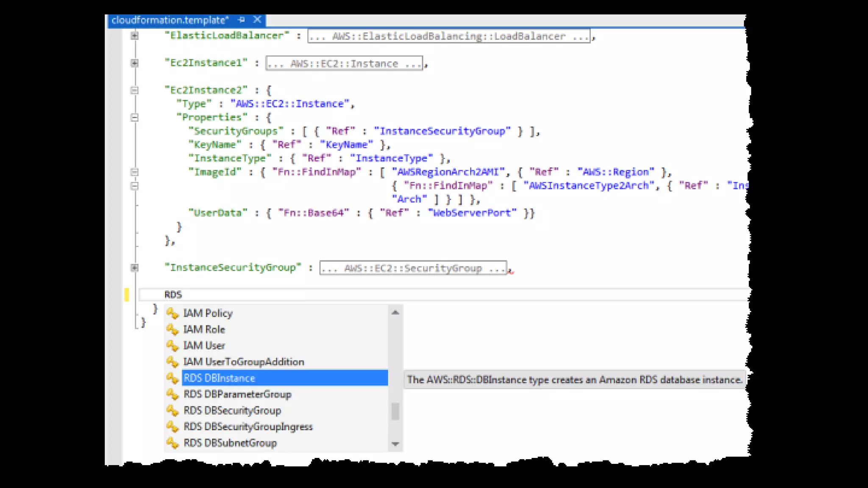This screenshot has width=868, height=488.
Task: Select the cloudformation.template document tab
Action: [170, 20]
